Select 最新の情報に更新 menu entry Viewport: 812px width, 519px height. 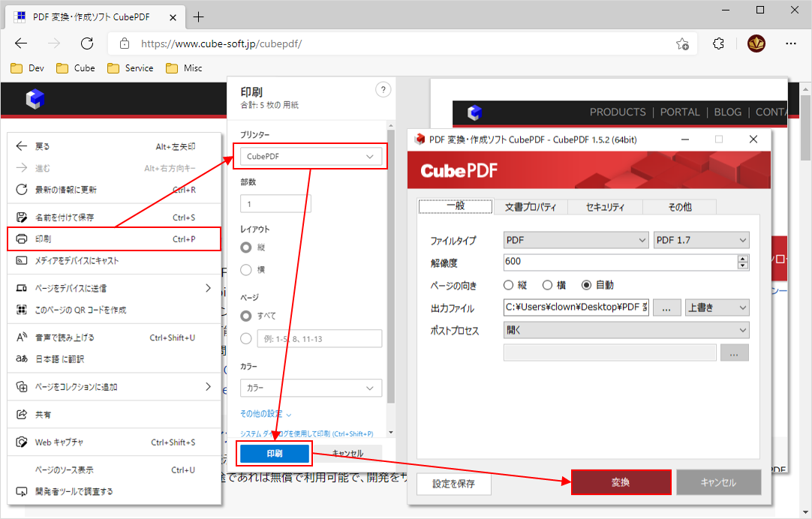(114, 190)
